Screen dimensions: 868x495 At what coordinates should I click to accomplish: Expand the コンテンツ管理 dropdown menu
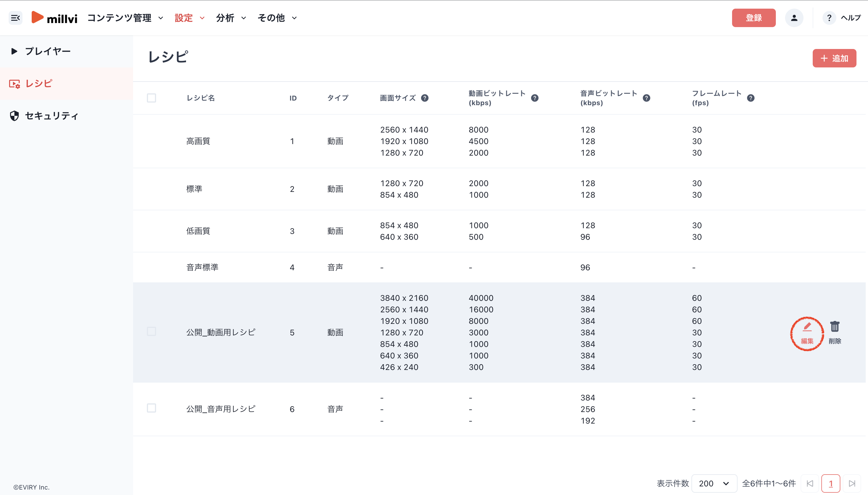125,18
